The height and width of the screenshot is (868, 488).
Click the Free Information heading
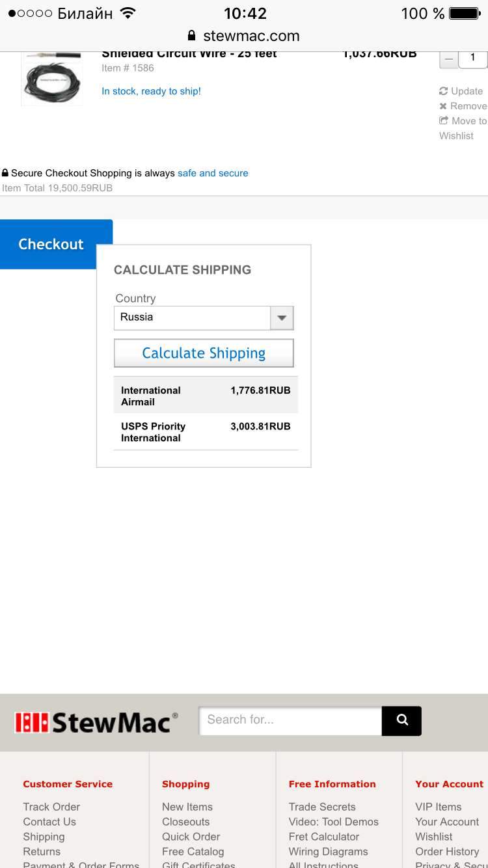tap(332, 784)
